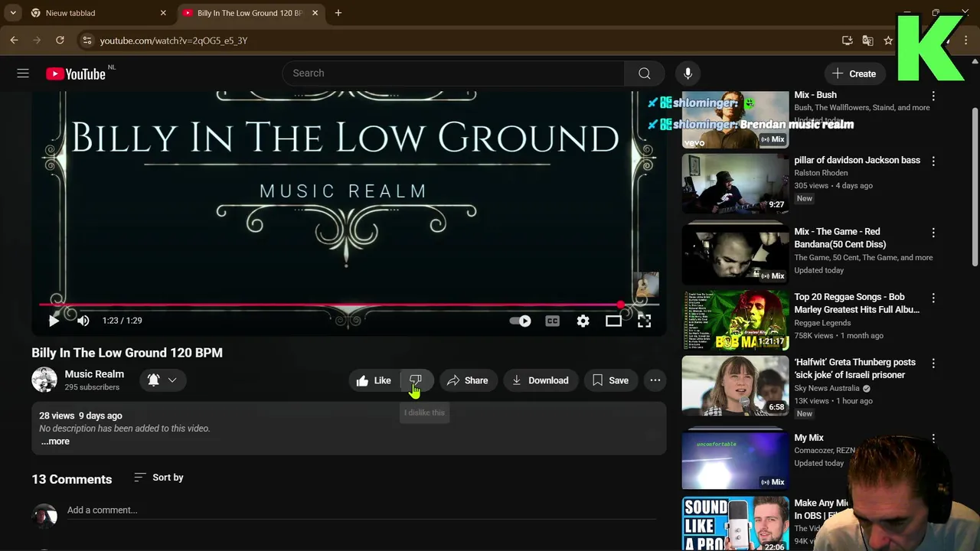Open the Sort by comments menu
980x551 pixels.
point(158,478)
